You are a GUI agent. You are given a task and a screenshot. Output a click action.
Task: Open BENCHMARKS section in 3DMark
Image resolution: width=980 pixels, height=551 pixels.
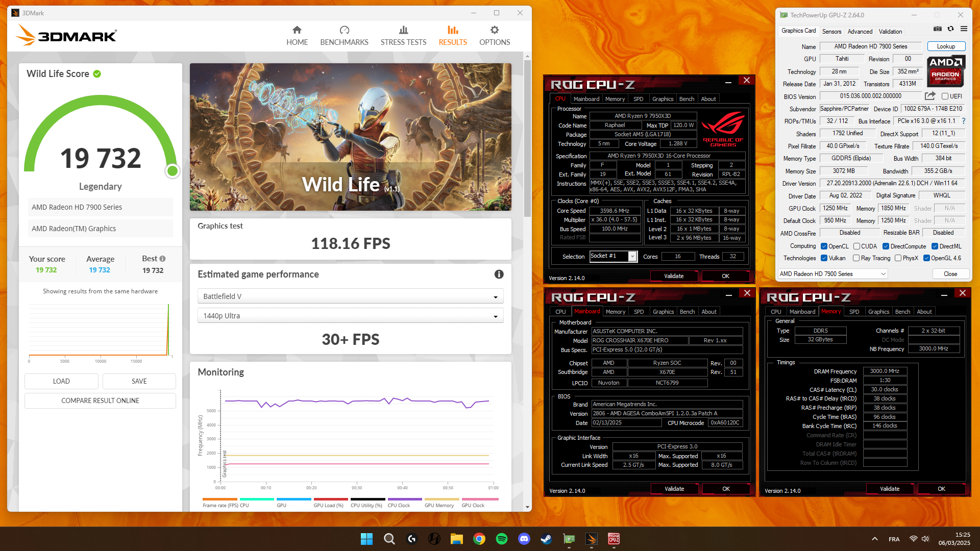[344, 36]
